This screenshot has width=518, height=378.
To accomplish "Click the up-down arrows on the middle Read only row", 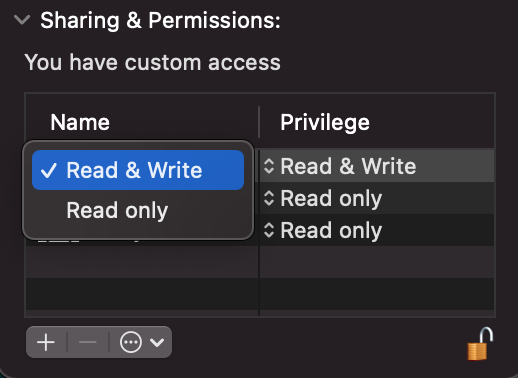I will (x=269, y=198).
